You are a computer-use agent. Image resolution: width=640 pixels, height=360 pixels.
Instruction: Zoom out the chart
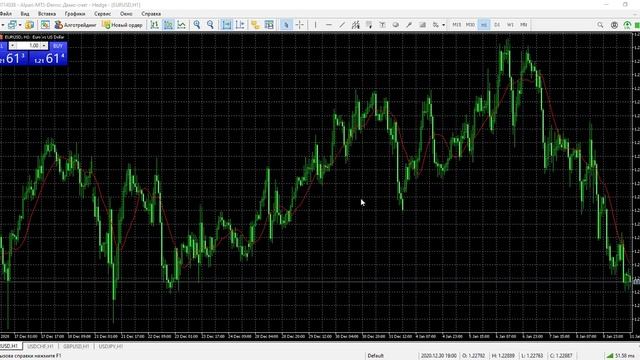coord(210,25)
